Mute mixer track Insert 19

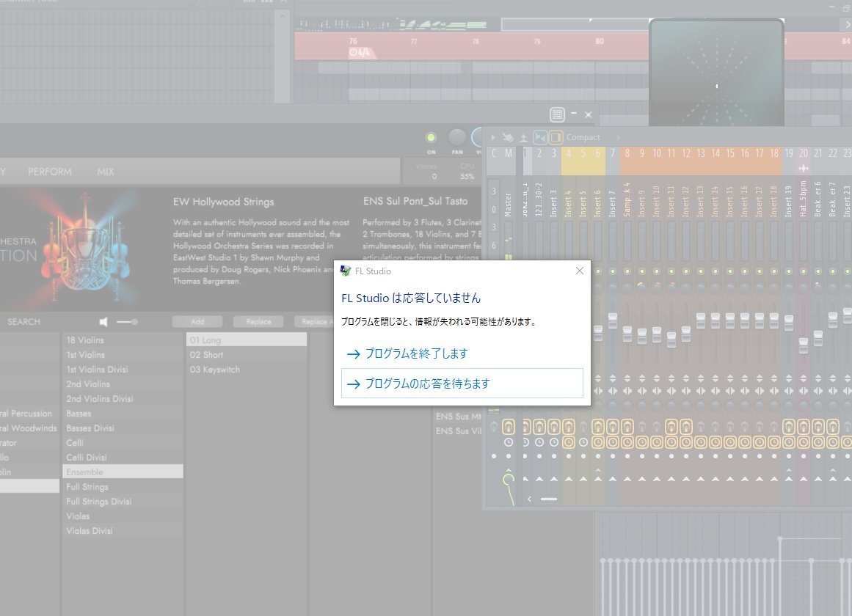tap(789, 271)
